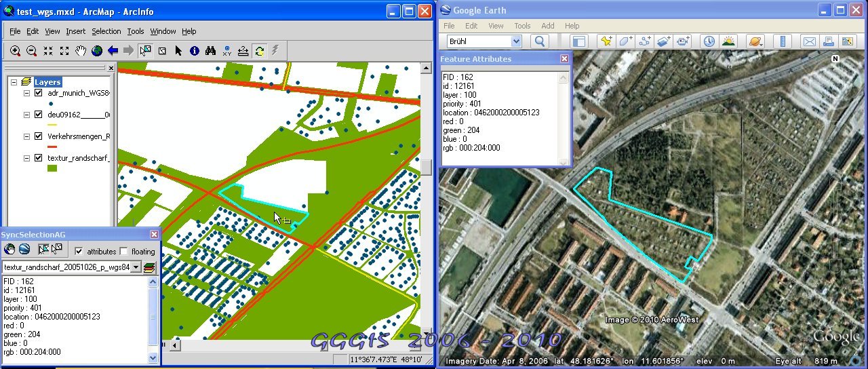Enable the floating checkbox
The image size is (868, 369).
(x=123, y=251)
